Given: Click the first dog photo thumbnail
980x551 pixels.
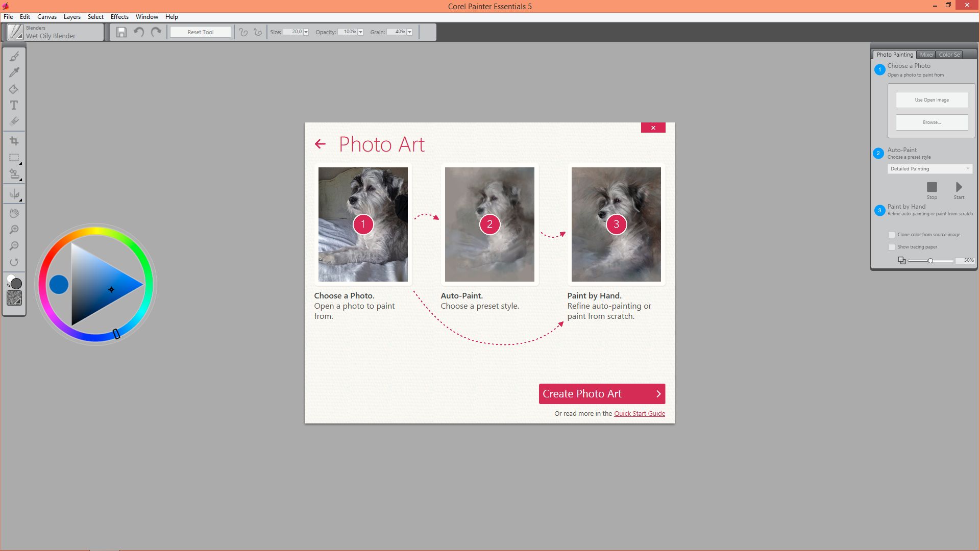Looking at the screenshot, I should click(x=363, y=224).
